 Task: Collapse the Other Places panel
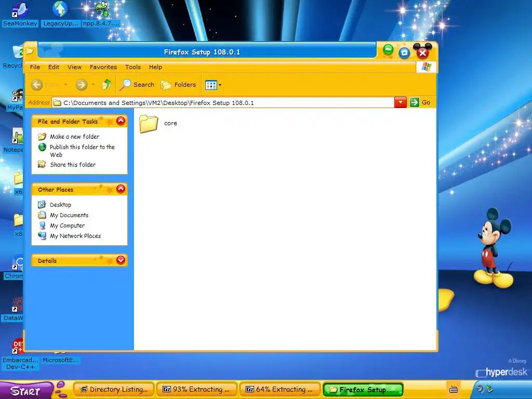pyautogui.click(x=121, y=189)
